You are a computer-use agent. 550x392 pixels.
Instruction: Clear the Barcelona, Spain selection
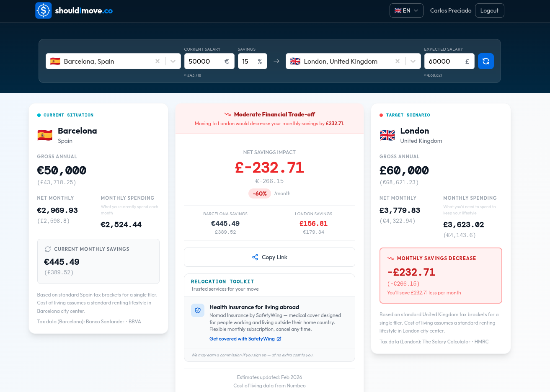click(x=158, y=61)
